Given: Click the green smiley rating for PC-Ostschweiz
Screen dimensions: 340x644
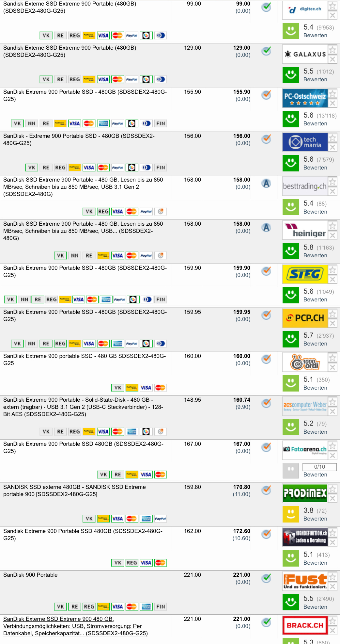Looking at the screenshot, I should (290, 119).
